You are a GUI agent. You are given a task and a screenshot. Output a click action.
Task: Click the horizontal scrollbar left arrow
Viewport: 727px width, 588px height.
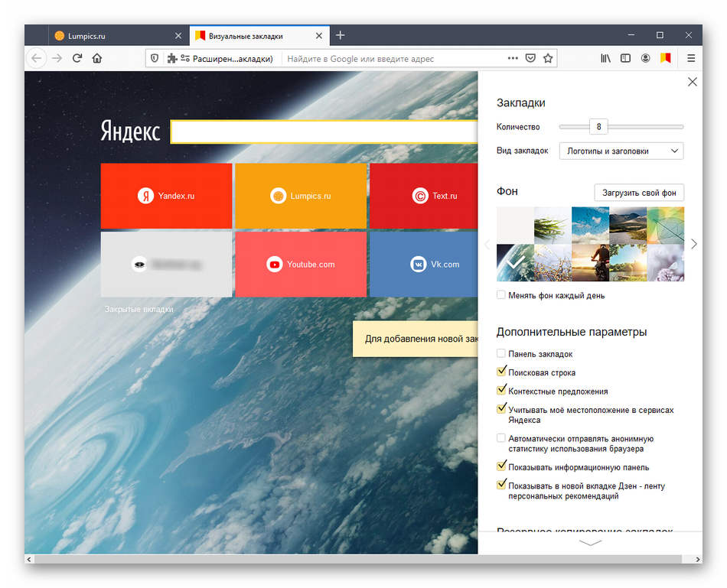29,559
